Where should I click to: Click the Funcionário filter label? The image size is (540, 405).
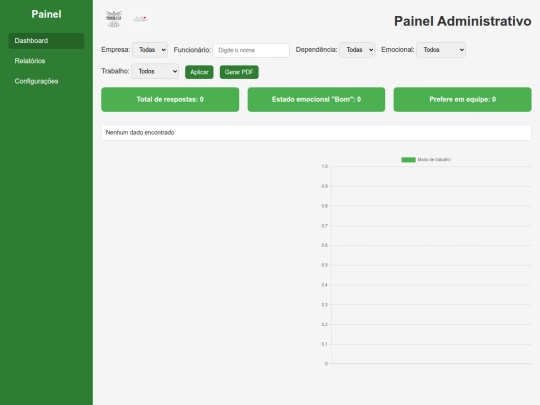(192, 50)
